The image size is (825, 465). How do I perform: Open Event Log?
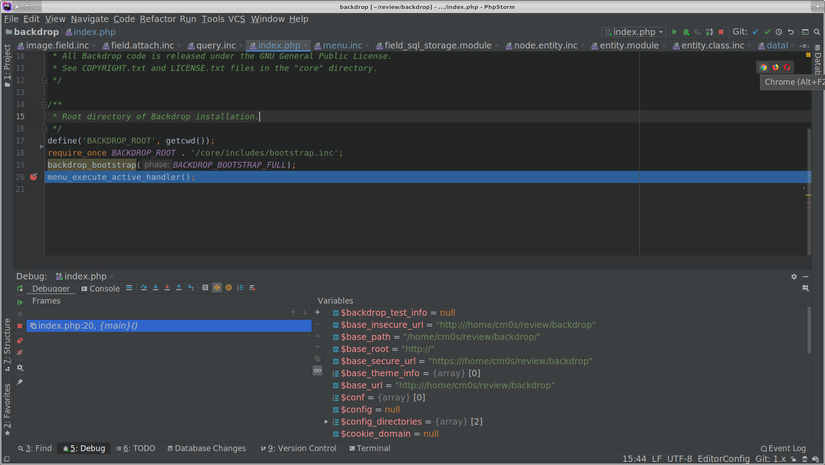(783, 449)
